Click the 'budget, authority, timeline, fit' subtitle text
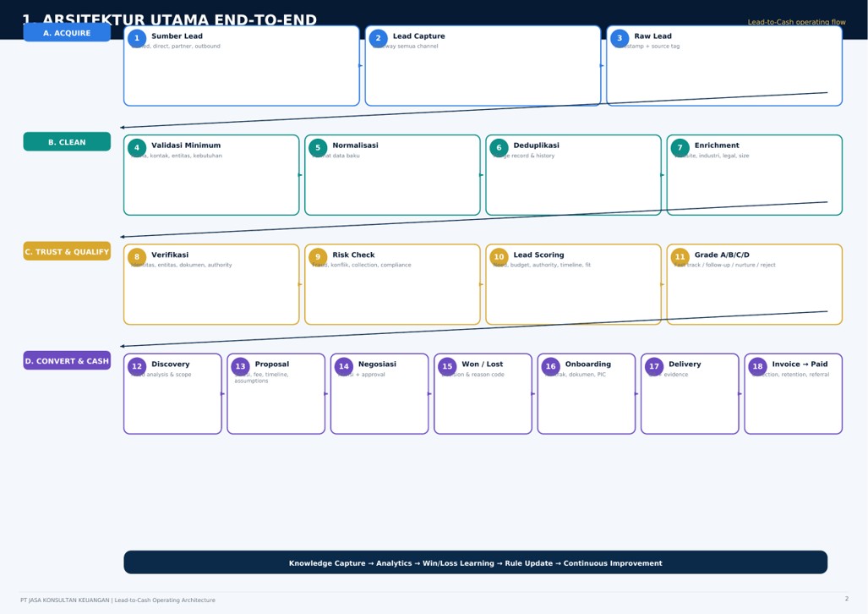Viewport: 868px width, 614px height. click(x=550, y=265)
